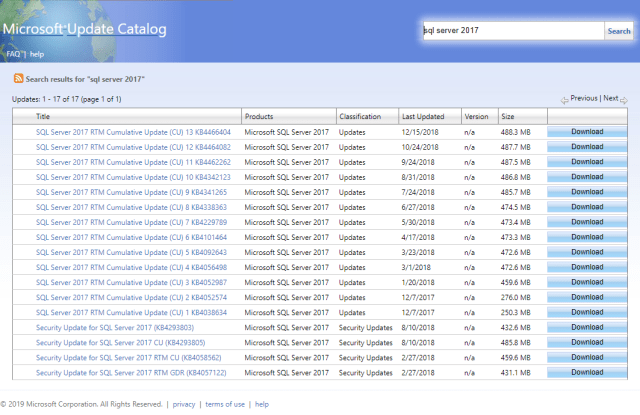
Task: Download CU 5 KB4092643 update
Action: pos(587,252)
